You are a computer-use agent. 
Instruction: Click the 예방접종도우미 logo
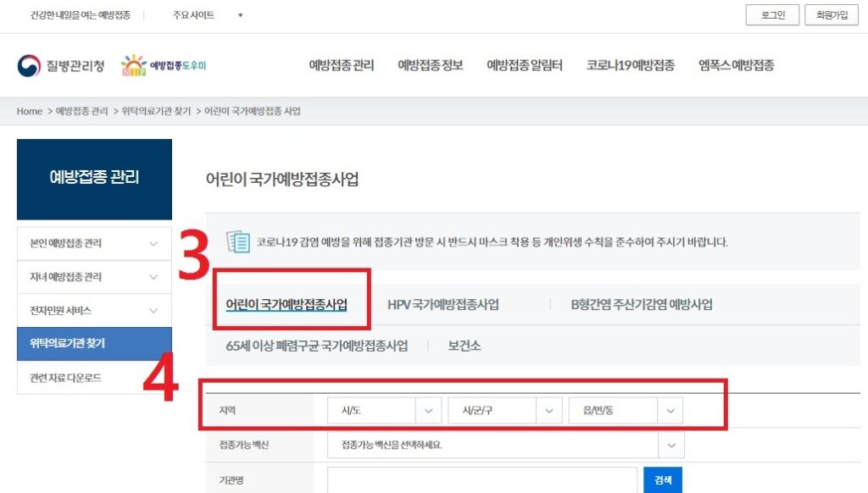tap(164, 65)
